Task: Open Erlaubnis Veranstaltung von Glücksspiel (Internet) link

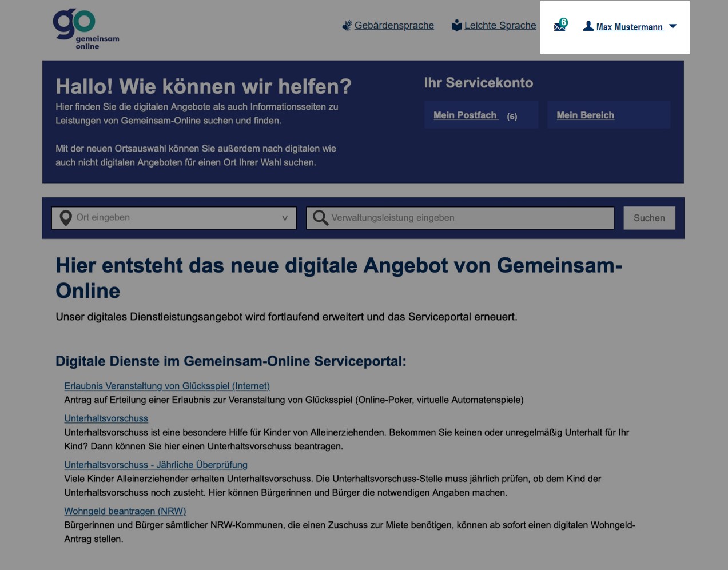Action: 167,386
